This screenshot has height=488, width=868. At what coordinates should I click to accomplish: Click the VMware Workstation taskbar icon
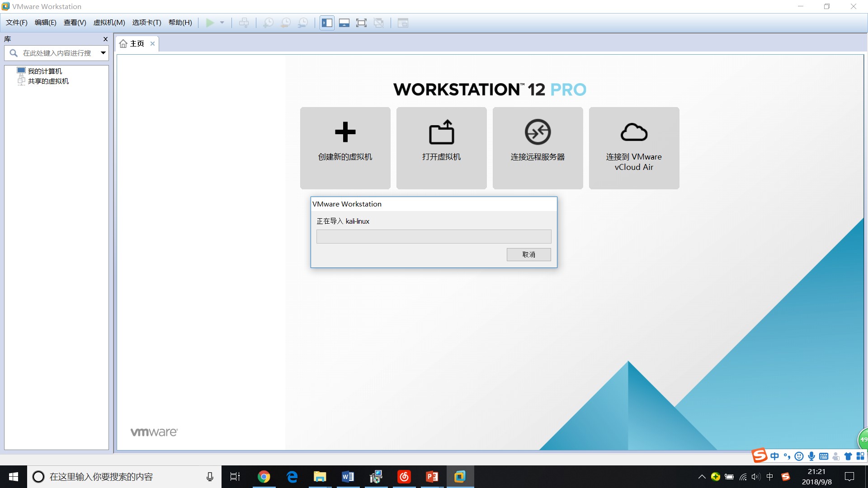(x=460, y=477)
